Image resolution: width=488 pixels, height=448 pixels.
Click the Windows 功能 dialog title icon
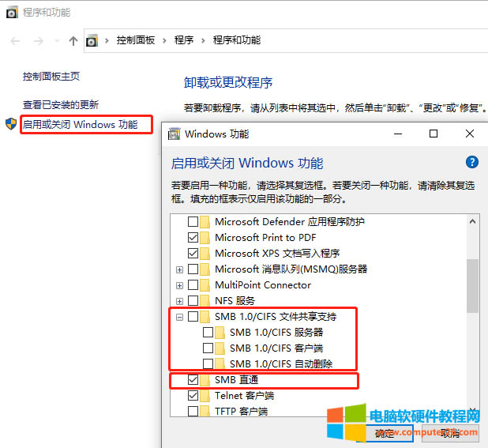174,134
